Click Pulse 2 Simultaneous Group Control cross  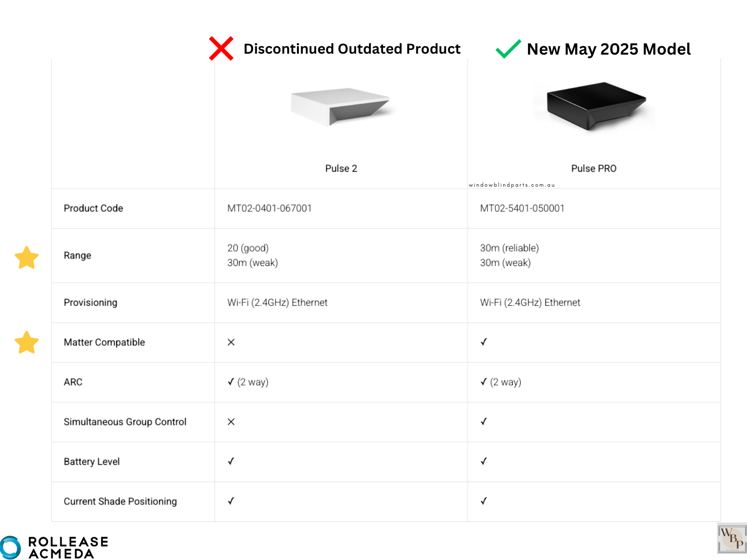click(231, 422)
